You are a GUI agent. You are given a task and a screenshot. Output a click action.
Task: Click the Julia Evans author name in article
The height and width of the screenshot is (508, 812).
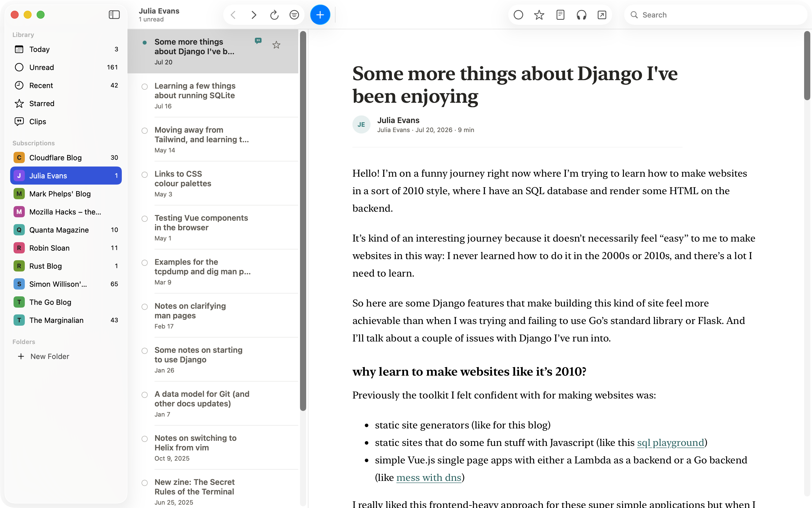tap(398, 120)
